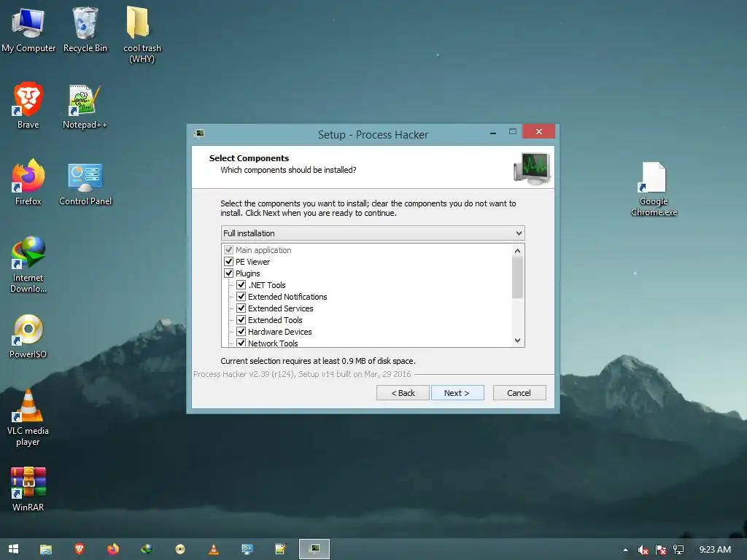Click the component list scrollbar thumb
This screenshot has width=747, height=560.
tap(517, 278)
